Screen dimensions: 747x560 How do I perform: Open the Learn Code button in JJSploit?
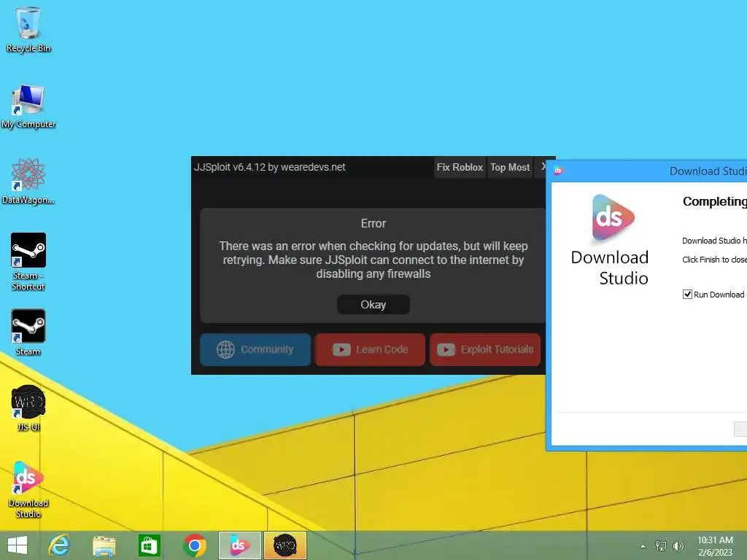pyautogui.click(x=370, y=349)
